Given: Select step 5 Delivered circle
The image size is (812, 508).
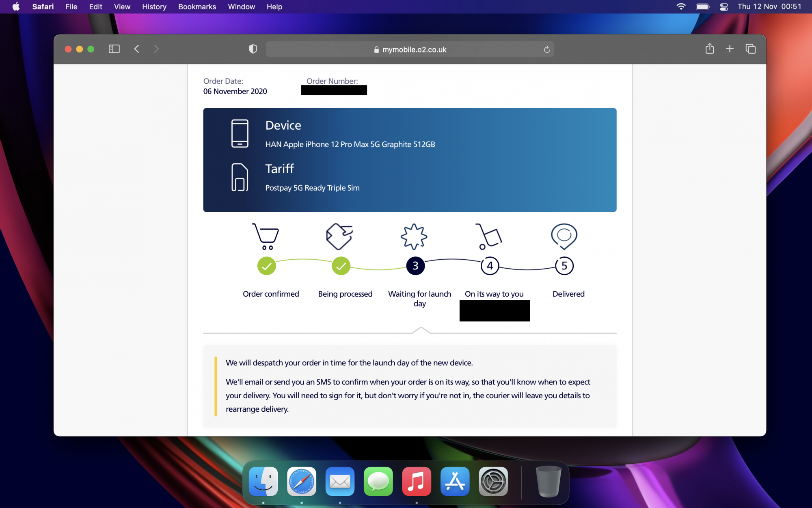Looking at the screenshot, I should click(x=564, y=266).
